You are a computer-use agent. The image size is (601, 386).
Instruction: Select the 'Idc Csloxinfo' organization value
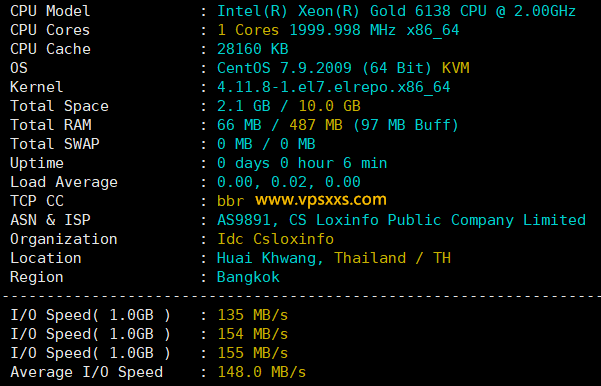click(x=275, y=239)
